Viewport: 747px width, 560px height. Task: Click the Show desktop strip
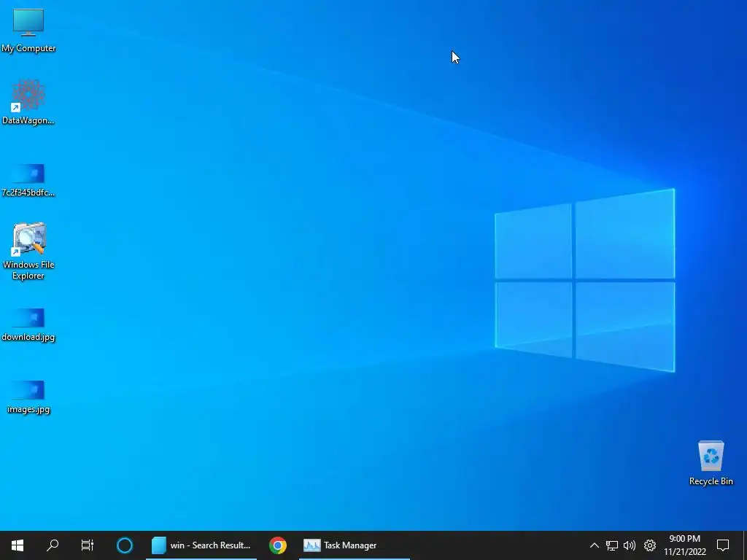coord(745,545)
